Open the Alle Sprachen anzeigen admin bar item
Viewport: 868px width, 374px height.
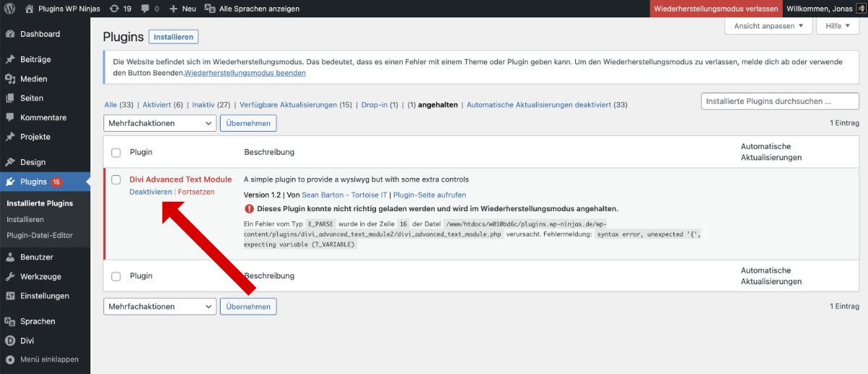[252, 9]
